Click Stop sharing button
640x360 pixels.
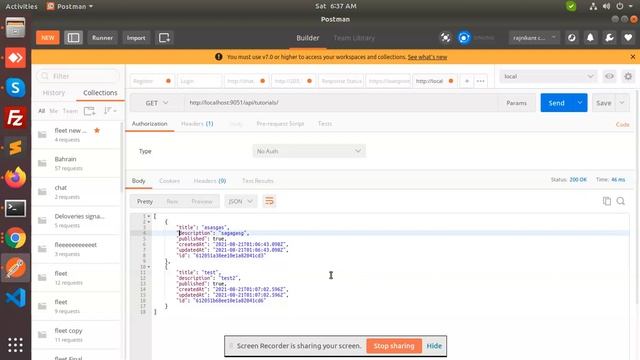tap(394, 346)
